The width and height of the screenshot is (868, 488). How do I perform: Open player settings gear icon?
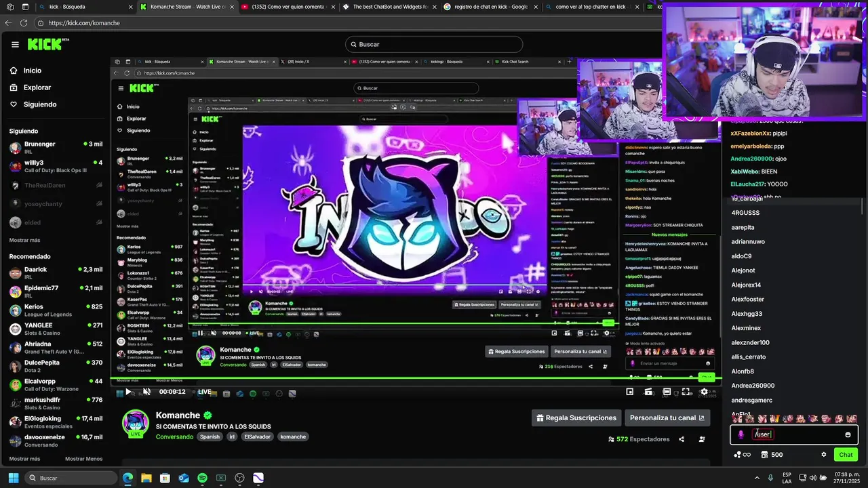point(704,392)
